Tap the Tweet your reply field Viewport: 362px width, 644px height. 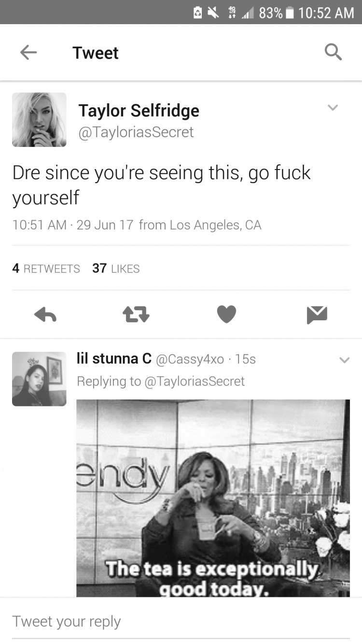pyautogui.click(x=181, y=621)
